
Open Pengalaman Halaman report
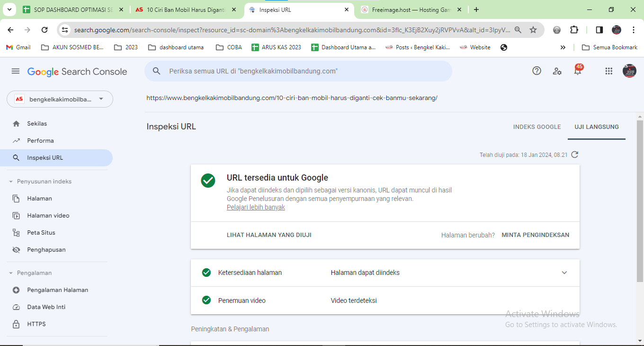coord(56,290)
